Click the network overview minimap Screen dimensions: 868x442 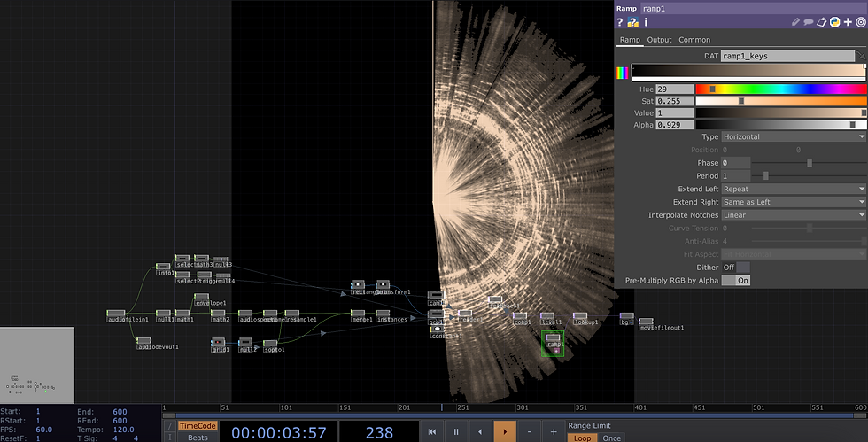coord(36,365)
